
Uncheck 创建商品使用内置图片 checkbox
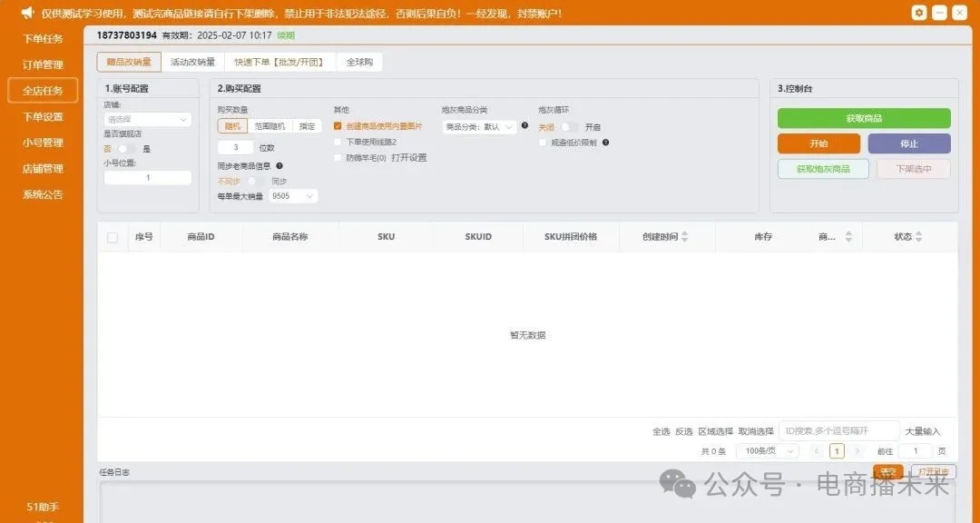(x=338, y=126)
